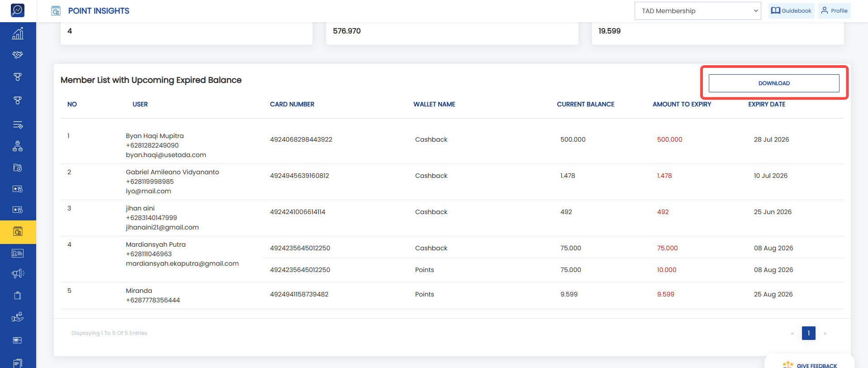Click the red 1.478 amount to expiry
868x368 pixels.
[x=664, y=176]
